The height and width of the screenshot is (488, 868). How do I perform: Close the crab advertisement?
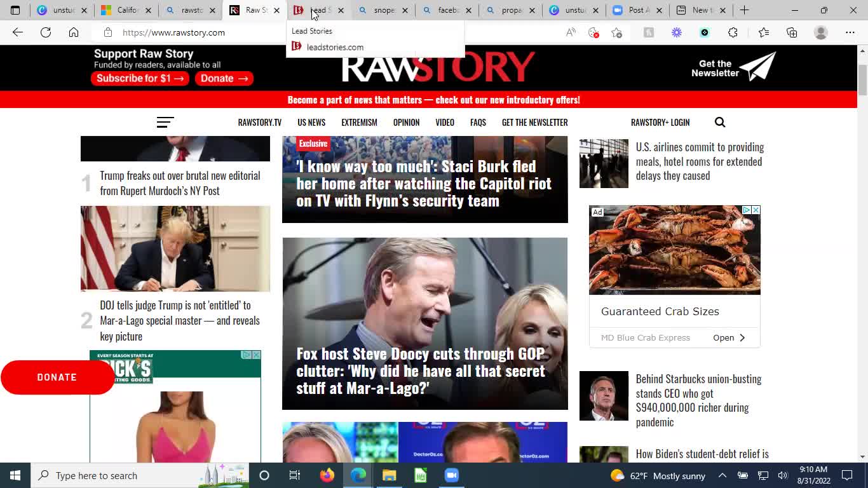click(x=756, y=210)
